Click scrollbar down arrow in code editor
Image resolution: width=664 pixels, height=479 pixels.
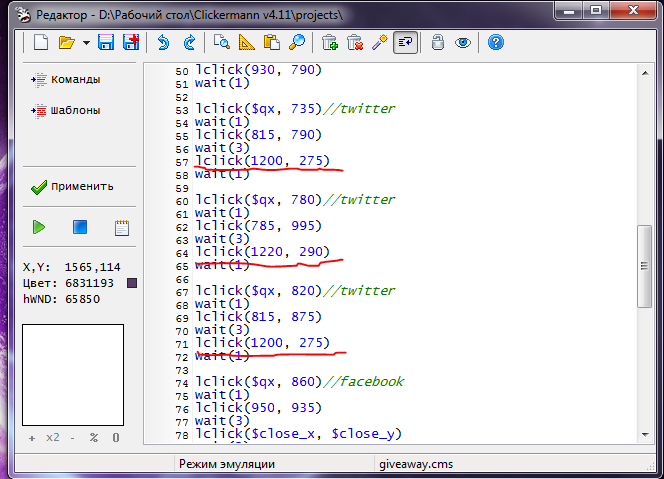pyautogui.click(x=645, y=435)
